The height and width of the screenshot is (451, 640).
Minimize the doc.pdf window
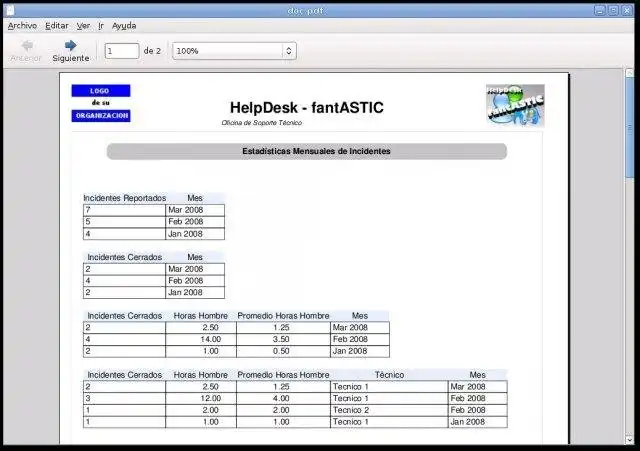click(600, 10)
